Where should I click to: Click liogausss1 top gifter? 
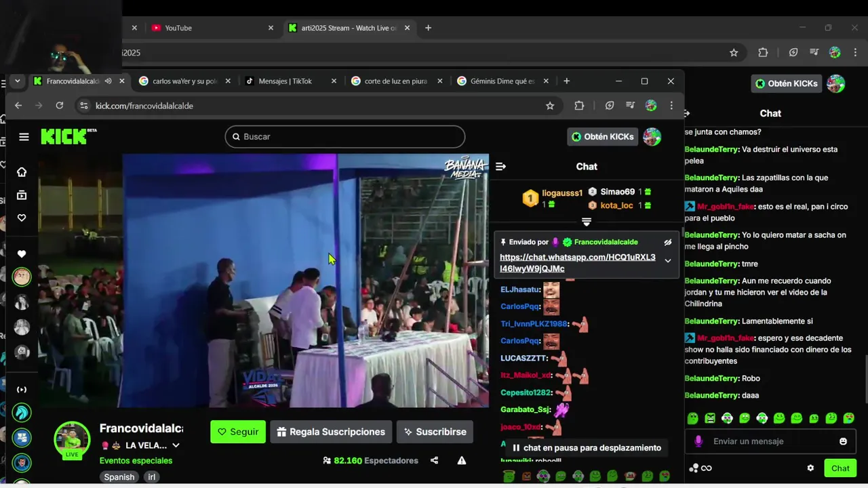click(562, 193)
